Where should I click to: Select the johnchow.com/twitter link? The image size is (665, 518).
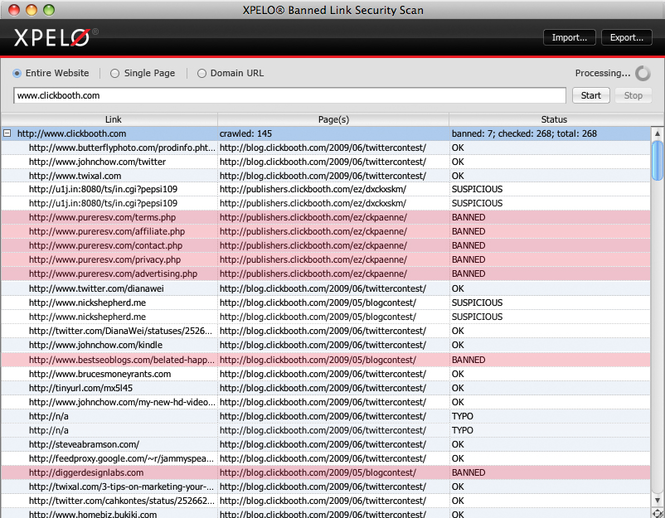(x=97, y=162)
